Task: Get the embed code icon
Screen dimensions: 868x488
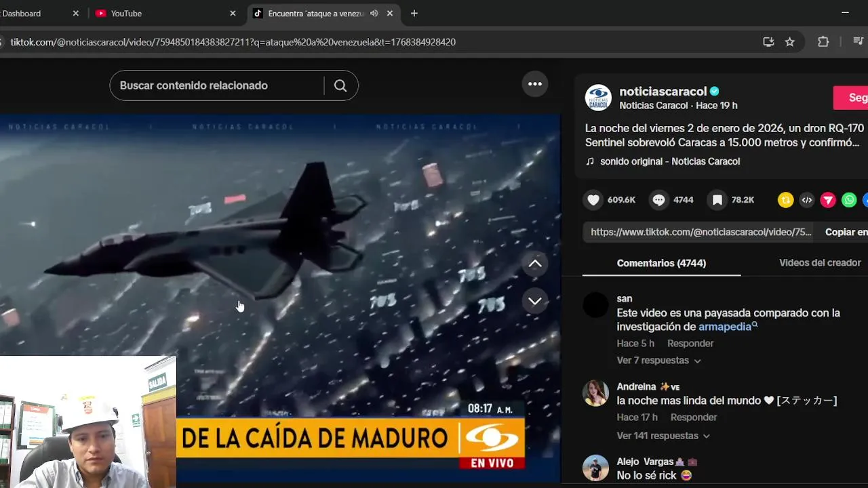Action: coord(806,200)
